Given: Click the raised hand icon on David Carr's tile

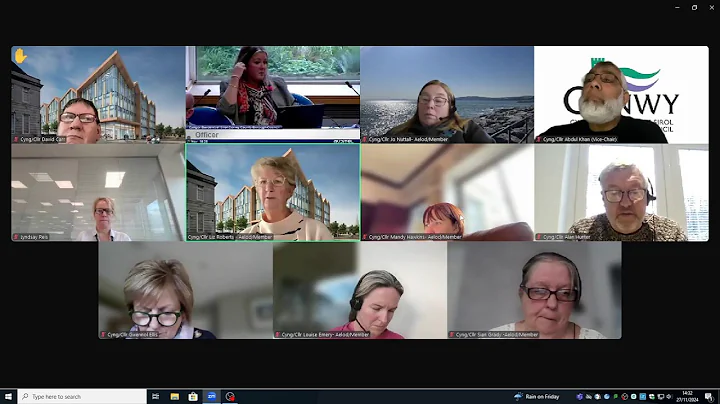Looking at the screenshot, I should pyautogui.click(x=20, y=56).
